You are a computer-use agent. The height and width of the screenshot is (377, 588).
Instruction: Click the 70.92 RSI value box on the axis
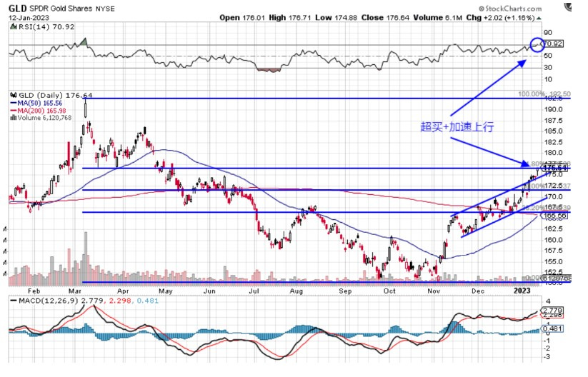(553, 44)
